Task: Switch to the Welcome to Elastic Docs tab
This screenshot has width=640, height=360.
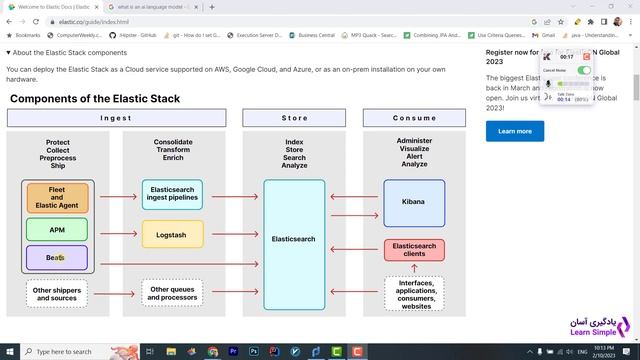Action: (x=54, y=7)
